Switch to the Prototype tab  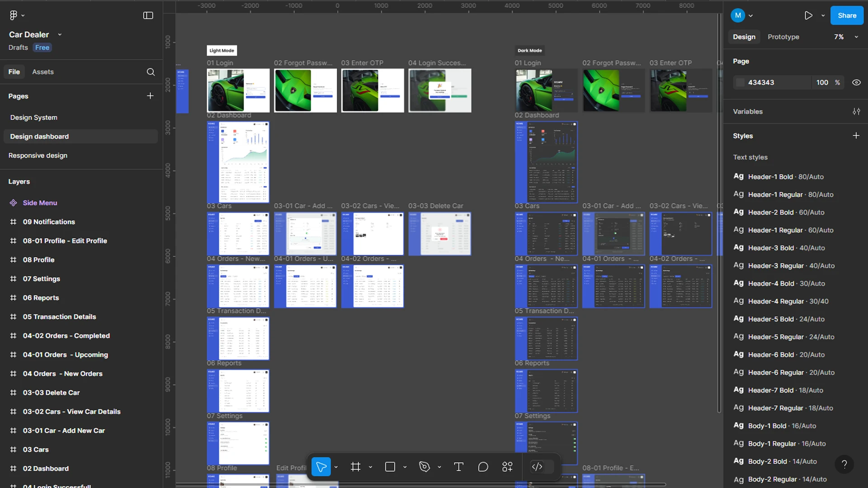point(783,37)
